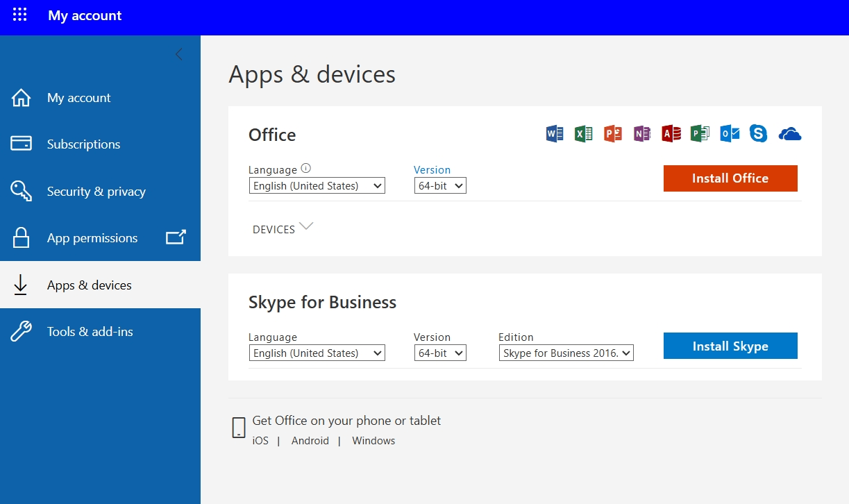Image resolution: width=849 pixels, height=504 pixels.
Task: Open Skype for Business Version dropdown
Action: (440, 353)
